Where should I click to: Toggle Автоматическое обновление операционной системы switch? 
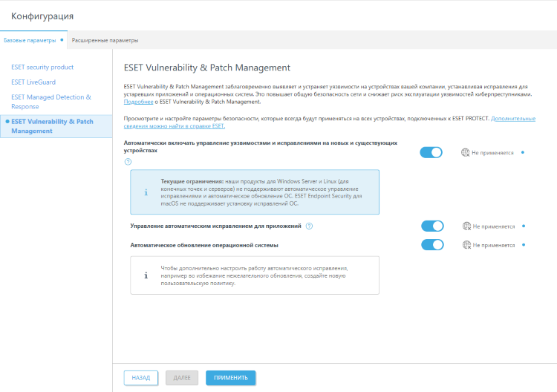tap(432, 245)
